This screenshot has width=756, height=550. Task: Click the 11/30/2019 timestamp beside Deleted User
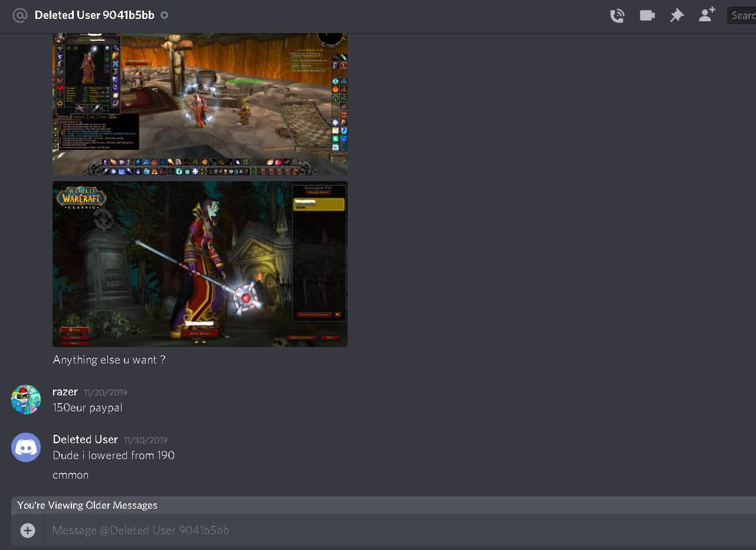click(x=146, y=440)
